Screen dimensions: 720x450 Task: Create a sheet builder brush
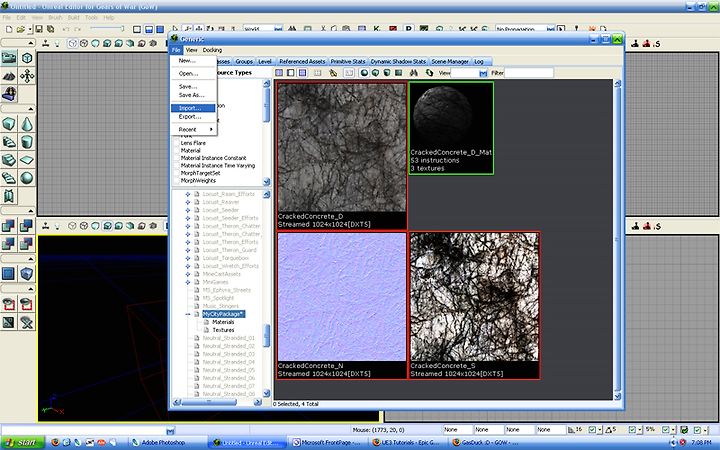click(27, 160)
